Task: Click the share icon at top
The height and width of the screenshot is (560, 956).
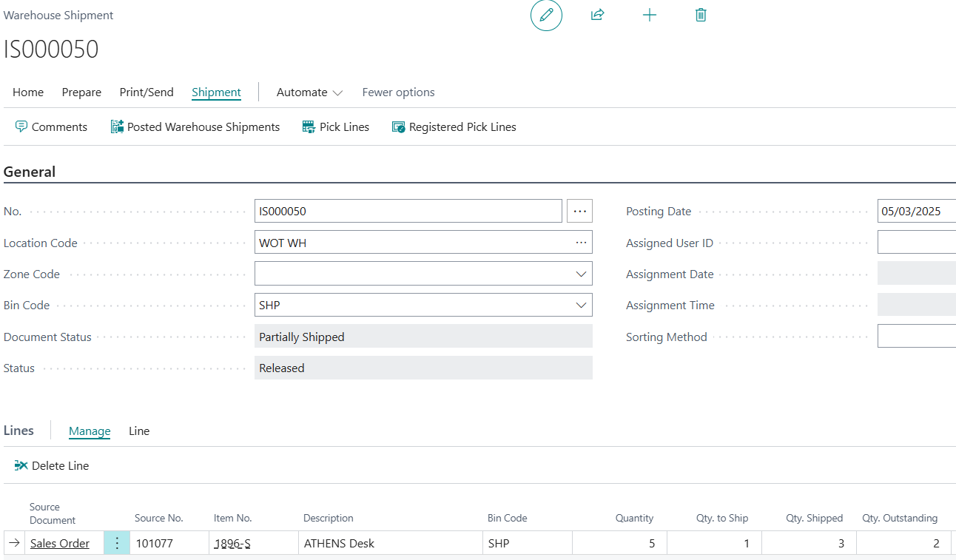Action: point(598,15)
